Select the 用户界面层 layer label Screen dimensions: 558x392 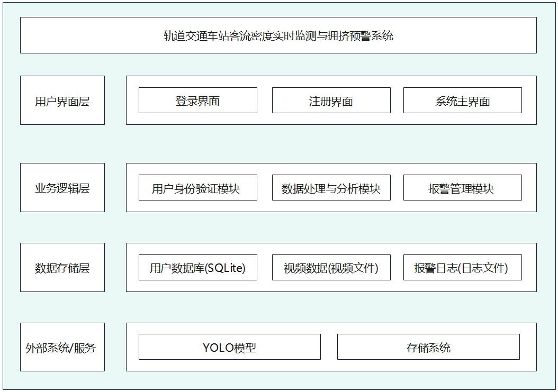[62, 101]
